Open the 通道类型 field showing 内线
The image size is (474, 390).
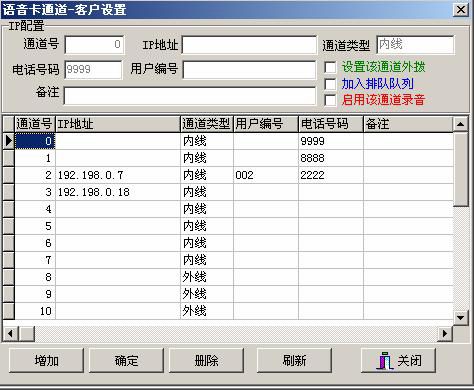(415, 45)
